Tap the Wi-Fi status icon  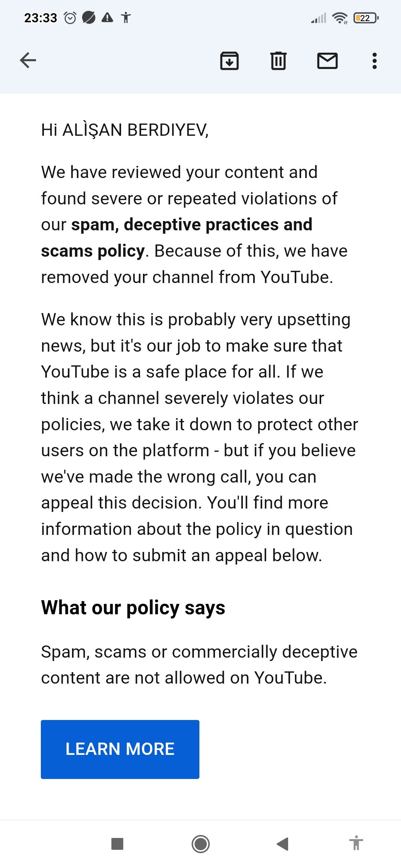[x=340, y=18]
